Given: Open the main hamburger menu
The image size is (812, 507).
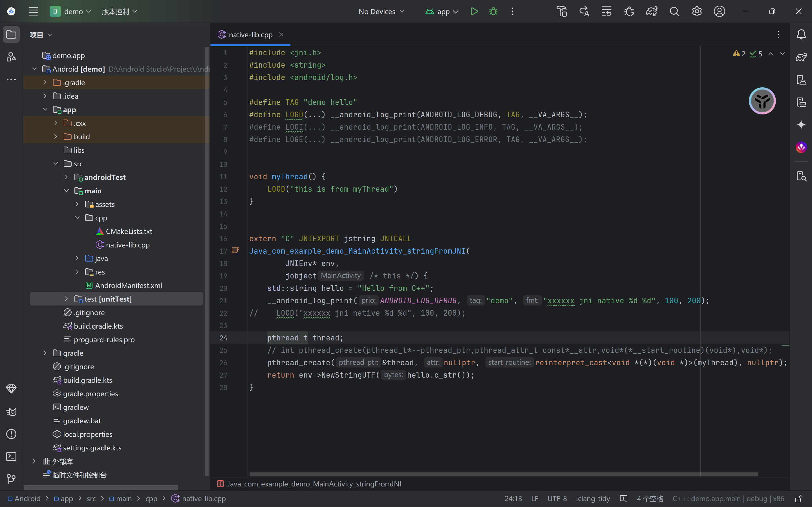Looking at the screenshot, I should point(33,11).
